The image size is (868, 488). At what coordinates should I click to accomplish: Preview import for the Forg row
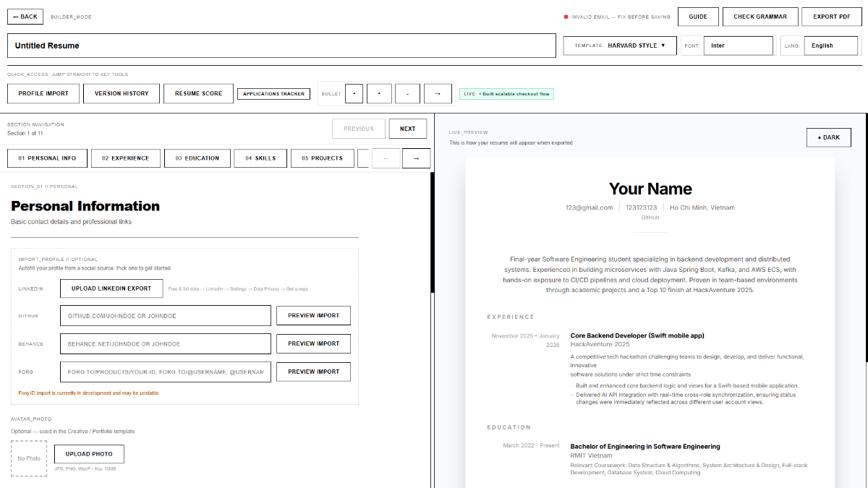(313, 372)
